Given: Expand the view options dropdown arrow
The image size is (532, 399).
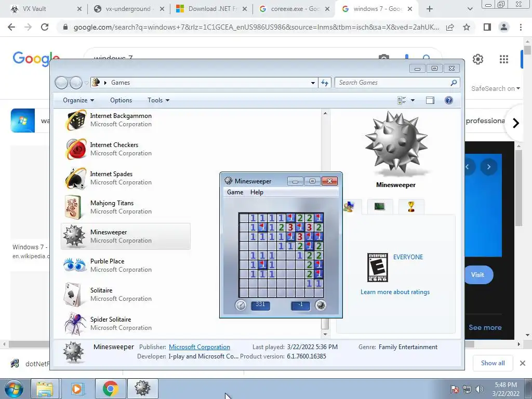Looking at the screenshot, I should point(413,100).
